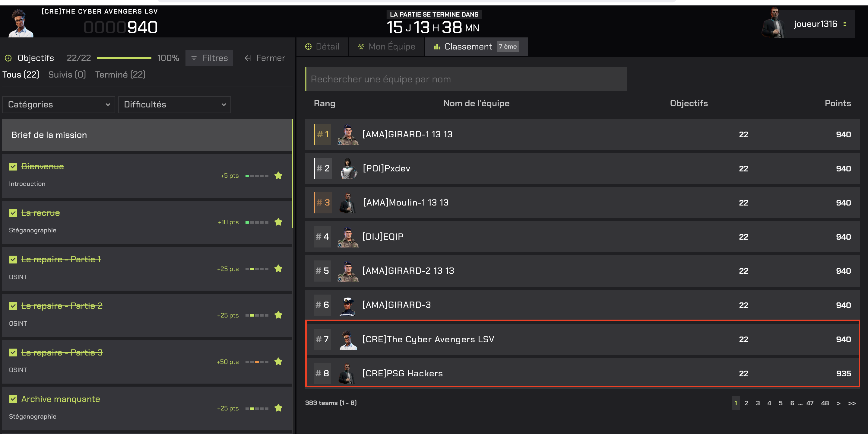Image resolution: width=868 pixels, height=434 pixels.
Task: Toggle the Le repaire - Partie 1 checkbox
Action: point(13,259)
